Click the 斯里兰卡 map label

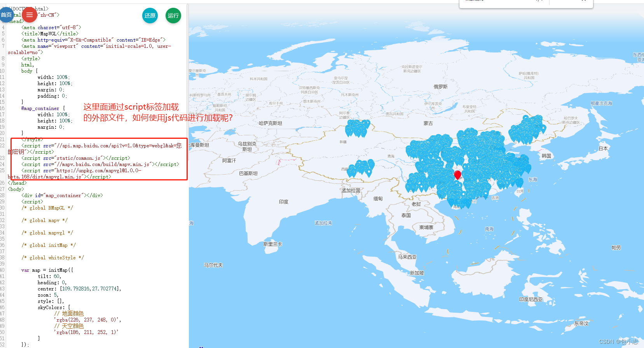click(x=273, y=244)
